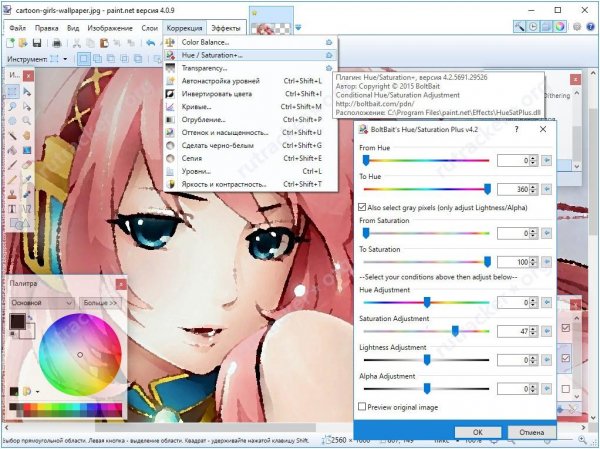Click To Hue spinner arrows
The image size is (600, 449).
[534, 189]
